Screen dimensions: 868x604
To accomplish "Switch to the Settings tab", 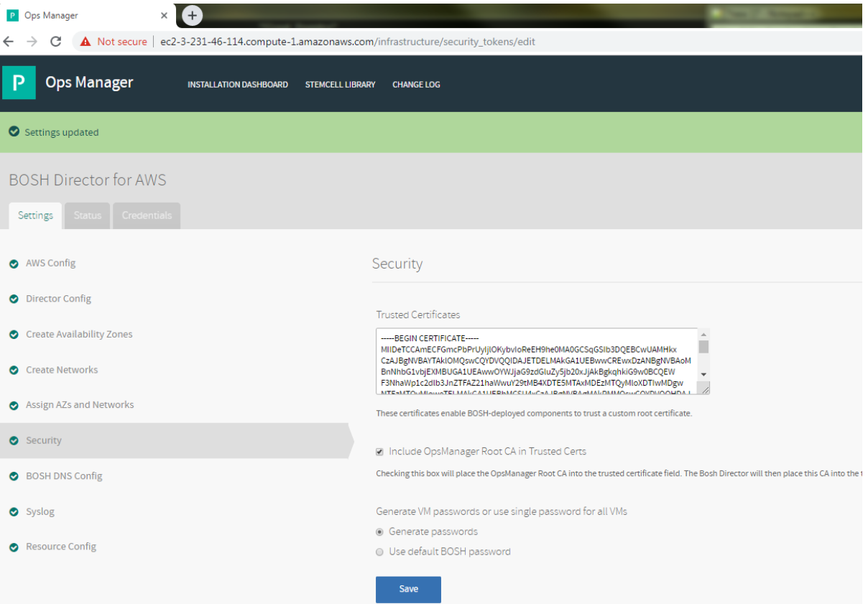I will pos(35,215).
